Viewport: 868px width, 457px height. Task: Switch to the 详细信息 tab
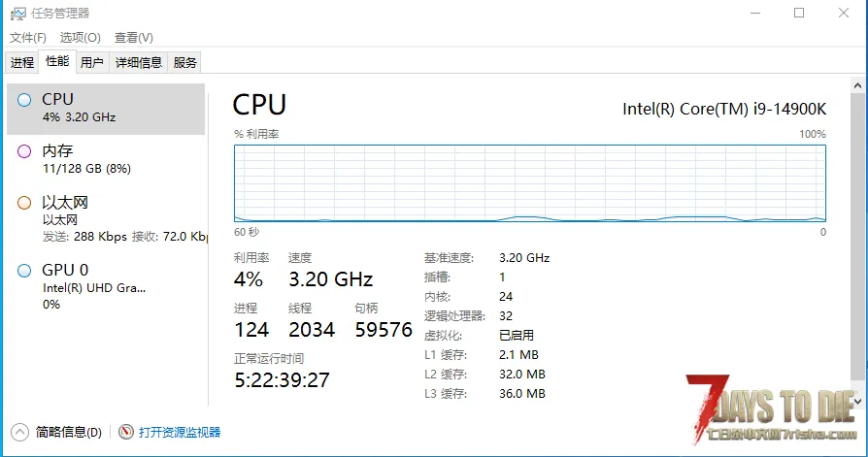click(x=139, y=62)
